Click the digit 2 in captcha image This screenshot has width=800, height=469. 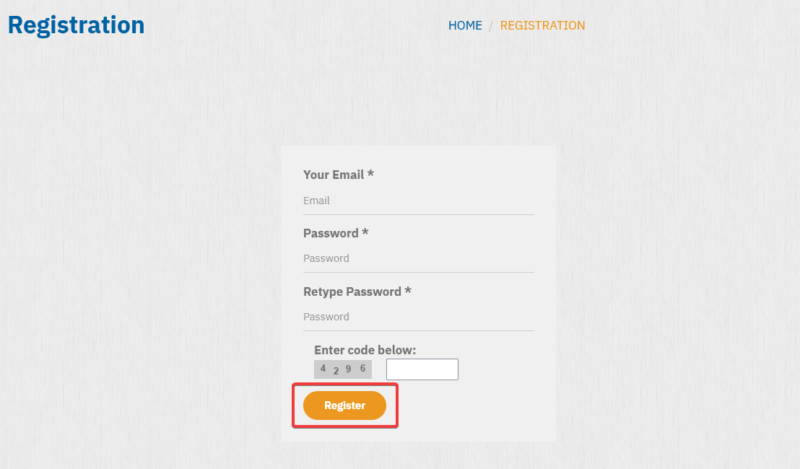(336, 371)
